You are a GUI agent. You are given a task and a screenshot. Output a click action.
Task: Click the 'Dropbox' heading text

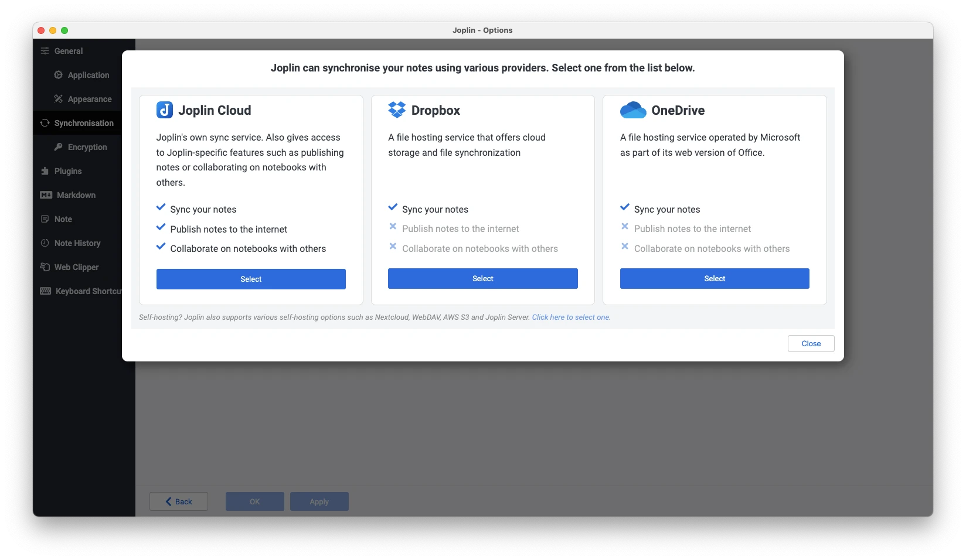pyautogui.click(x=436, y=110)
